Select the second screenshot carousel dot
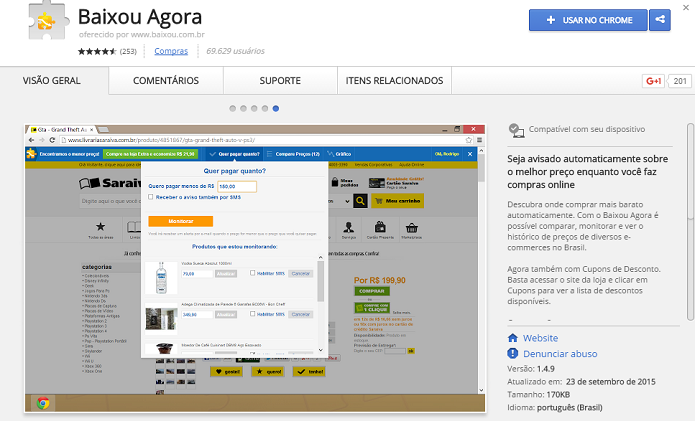The height and width of the screenshot is (421, 695). [243, 109]
